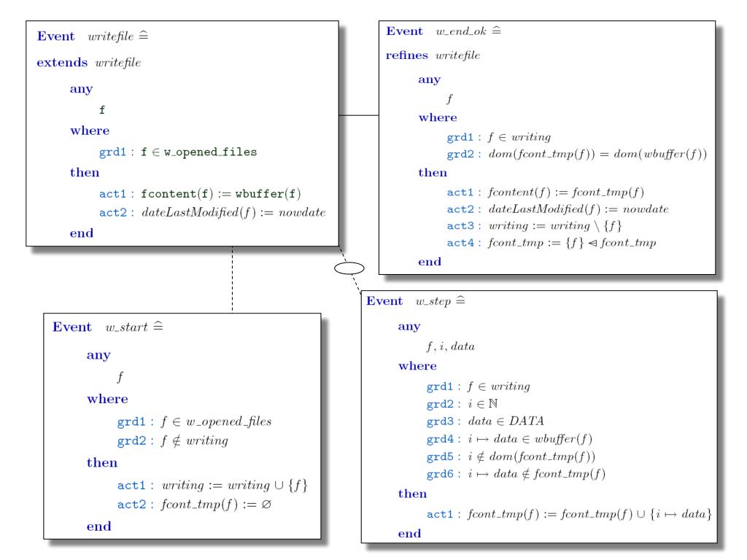This screenshot has height=560, width=747.
Task: Select grd6 'i ↦ data ∉ fcont_tmp(f)'
Action: coord(516,474)
